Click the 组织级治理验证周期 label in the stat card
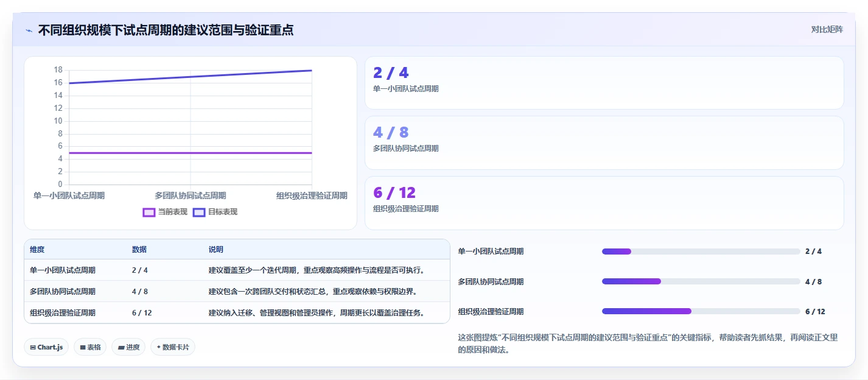The height and width of the screenshot is (380, 868). tap(405, 209)
